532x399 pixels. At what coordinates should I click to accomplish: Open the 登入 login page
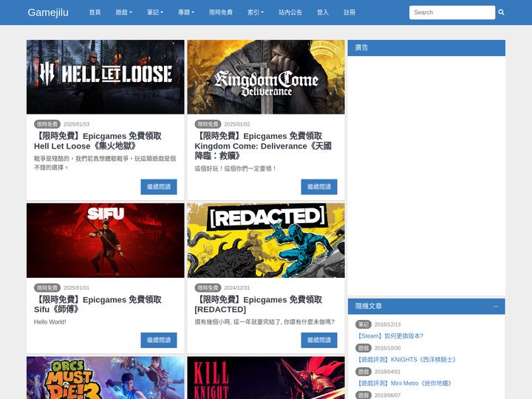point(322,13)
